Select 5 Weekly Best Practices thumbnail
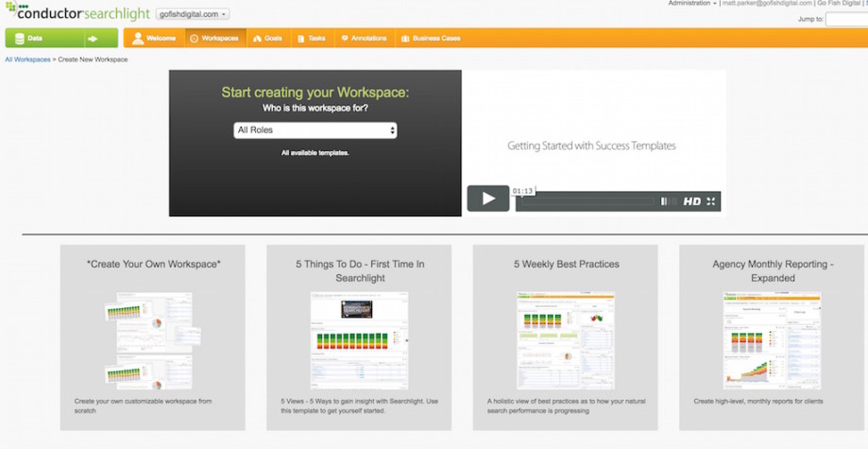This screenshot has height=449, width=868. pyautogui.click(x=566, y=340)
